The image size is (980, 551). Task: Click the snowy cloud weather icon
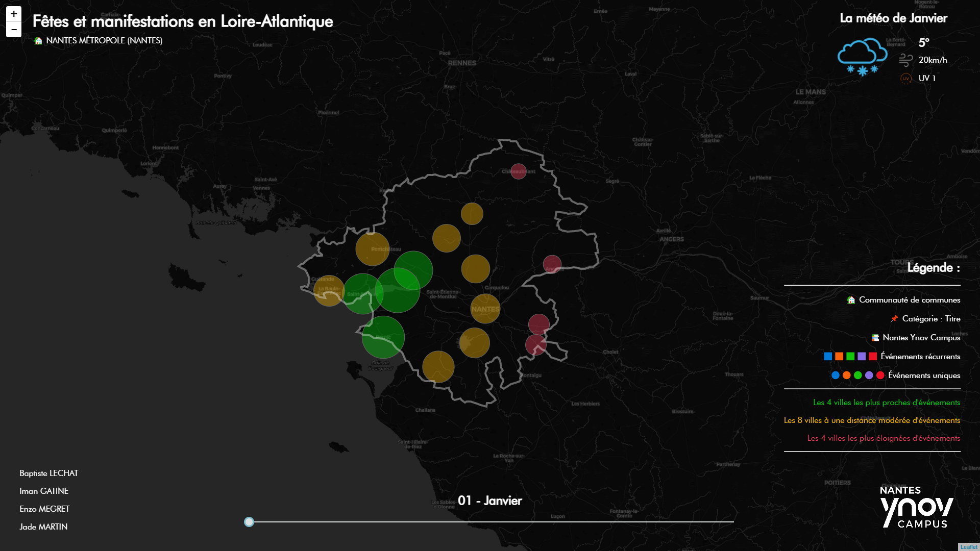point(862,56)
